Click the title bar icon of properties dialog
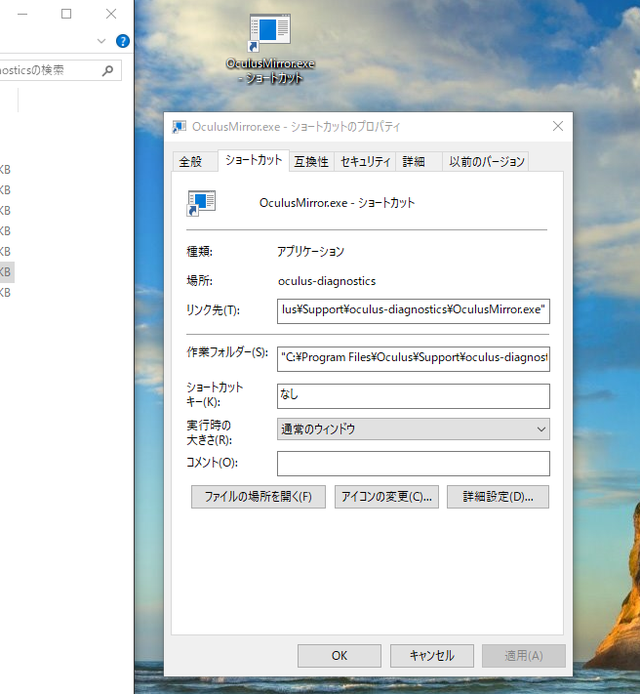This screenshot has height=694, width=640. (179, 127)
